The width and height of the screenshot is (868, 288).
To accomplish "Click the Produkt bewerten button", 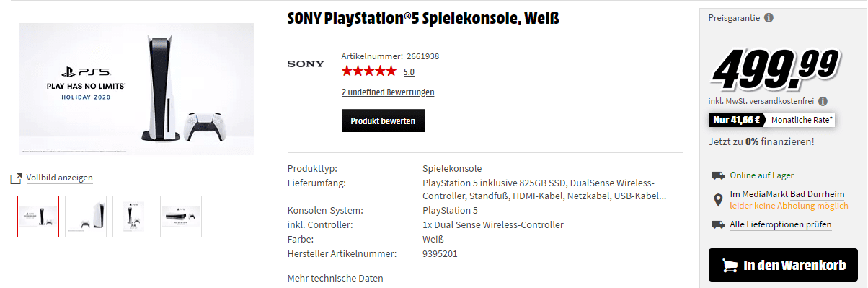I will click(x=383, y=121).
